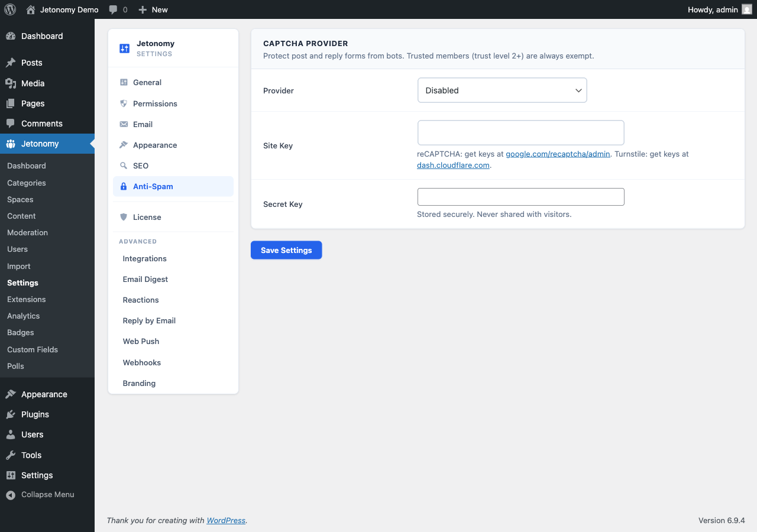
Task: Click the Site Key input field
Action: click(x=520, y=132)
